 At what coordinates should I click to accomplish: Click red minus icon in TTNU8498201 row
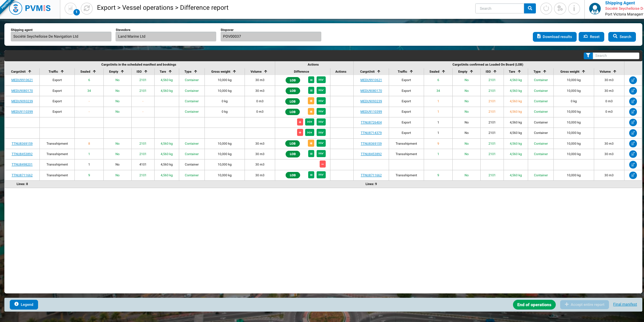tap(322, 164)
